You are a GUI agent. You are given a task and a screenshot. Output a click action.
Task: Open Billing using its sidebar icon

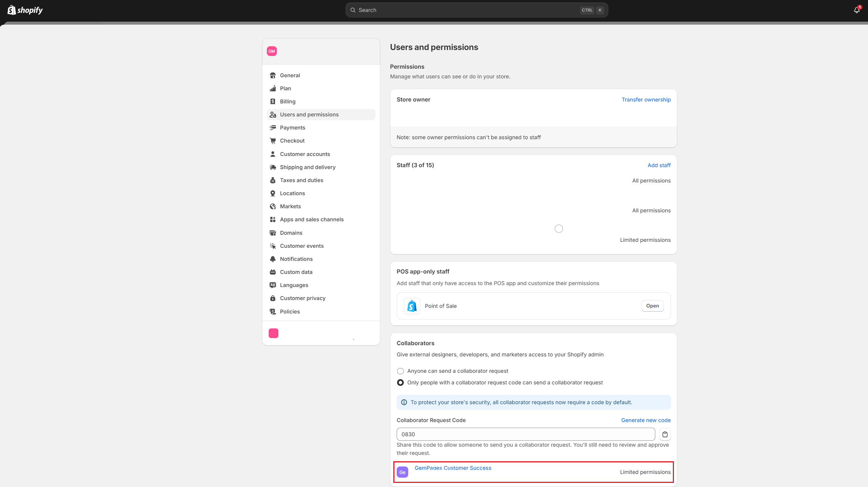(x=273, y=101)
